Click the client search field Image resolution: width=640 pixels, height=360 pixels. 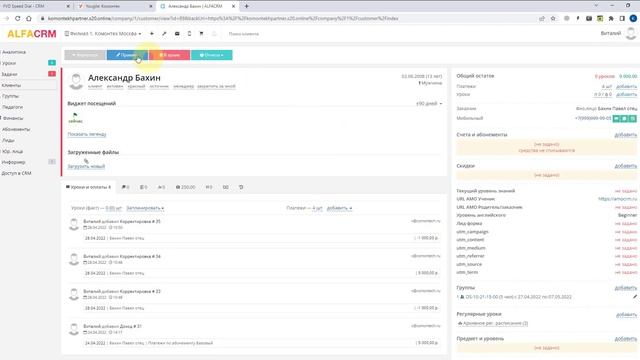[244, 34]
